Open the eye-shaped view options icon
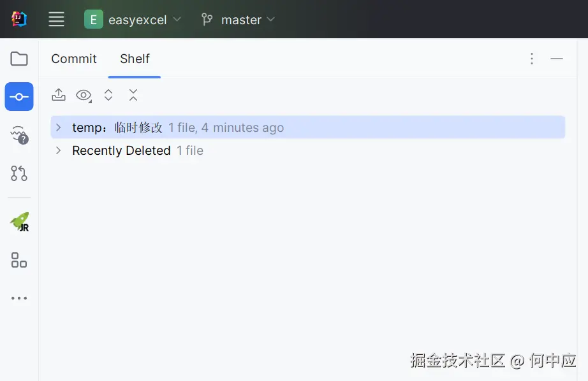 83,94
